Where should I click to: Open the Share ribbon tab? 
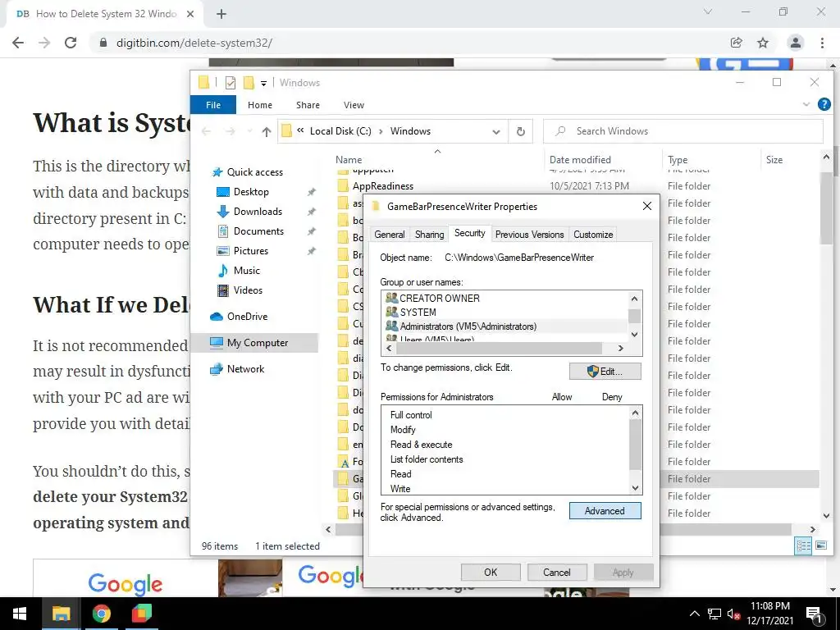tap(308, 105)
